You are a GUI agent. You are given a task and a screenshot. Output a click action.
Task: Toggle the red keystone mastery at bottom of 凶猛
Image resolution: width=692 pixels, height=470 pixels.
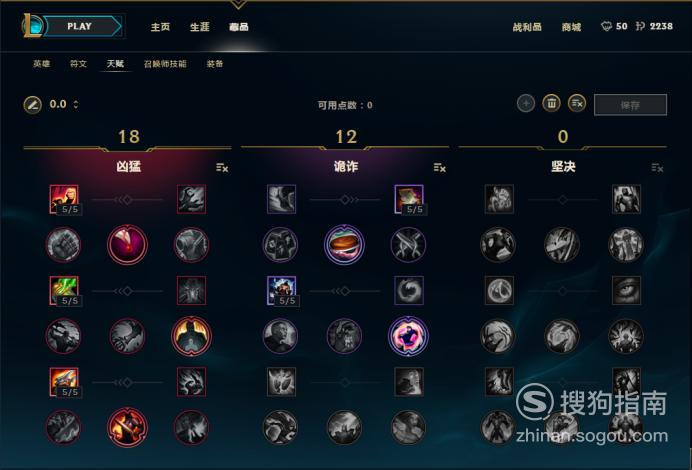pos(127,427)
